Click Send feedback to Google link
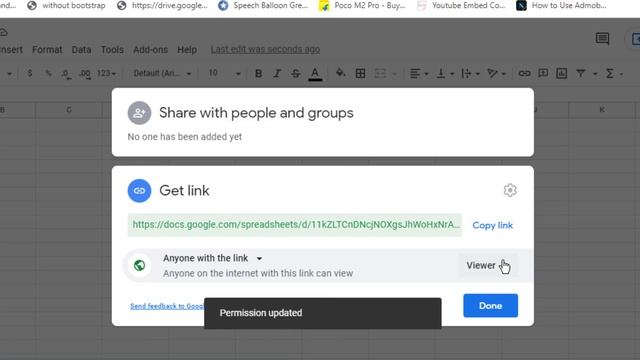Image resolution: width=640 pixels, height=360 pixels. click(x=167, y=306)
